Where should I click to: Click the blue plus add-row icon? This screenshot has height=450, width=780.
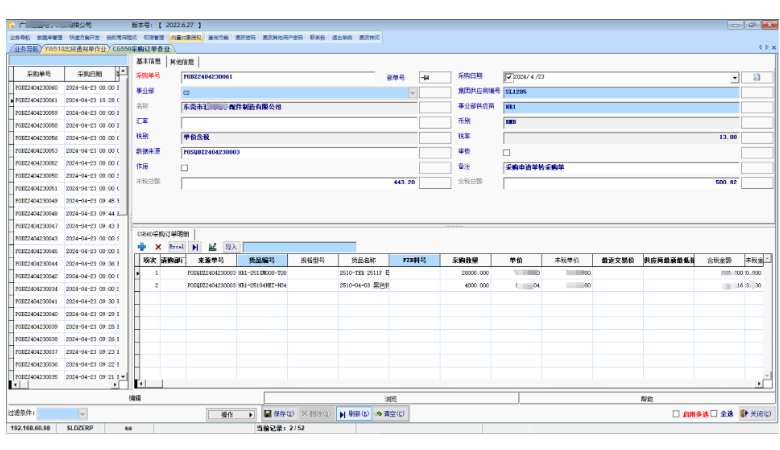pyautogui.click(x=142, y=247)
